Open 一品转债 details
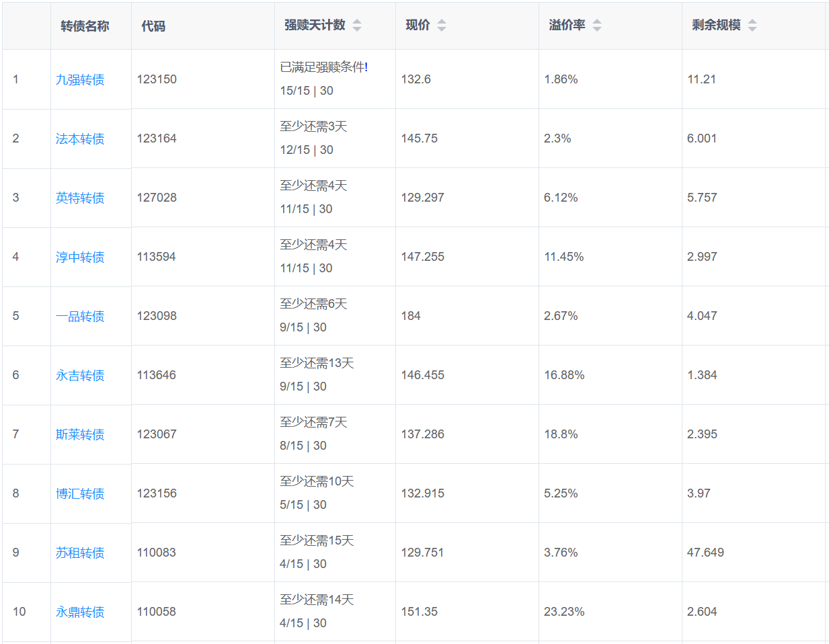 80,317
